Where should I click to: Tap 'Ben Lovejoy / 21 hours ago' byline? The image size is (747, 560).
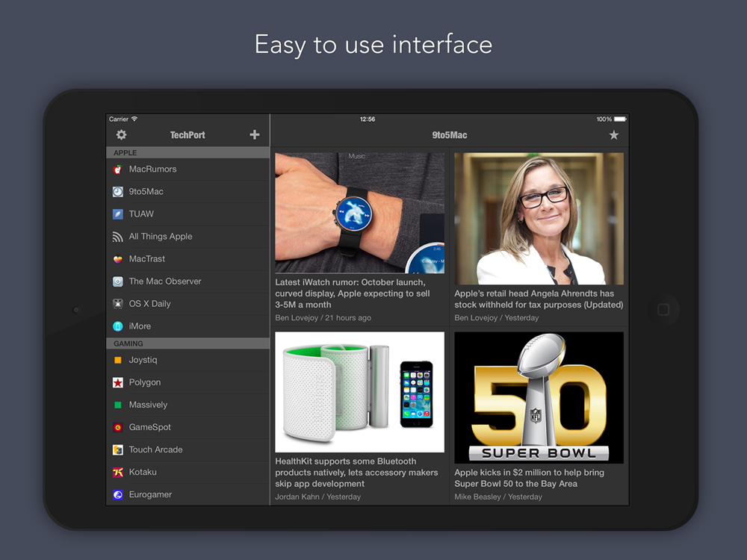[323, 317]
